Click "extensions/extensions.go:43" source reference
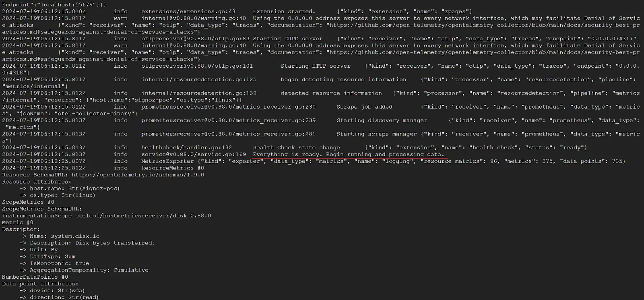 [x=188, y=11]
